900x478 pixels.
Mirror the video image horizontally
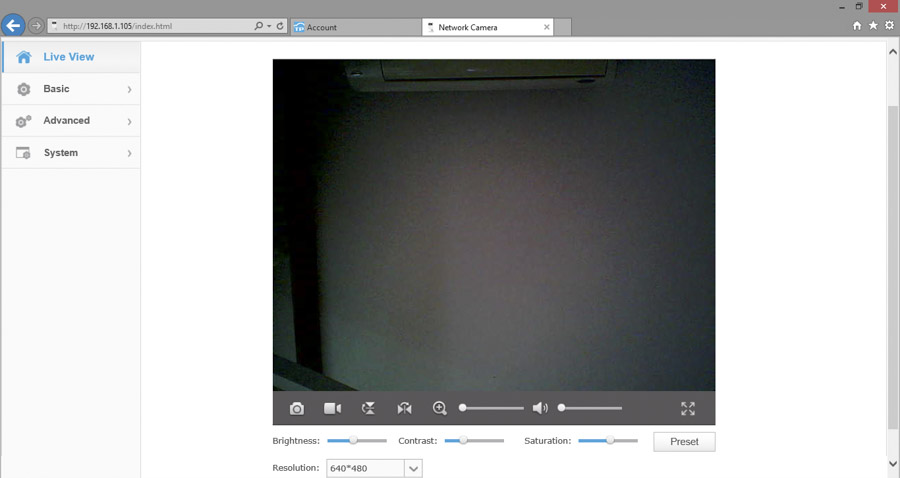[x=404, y=409]
